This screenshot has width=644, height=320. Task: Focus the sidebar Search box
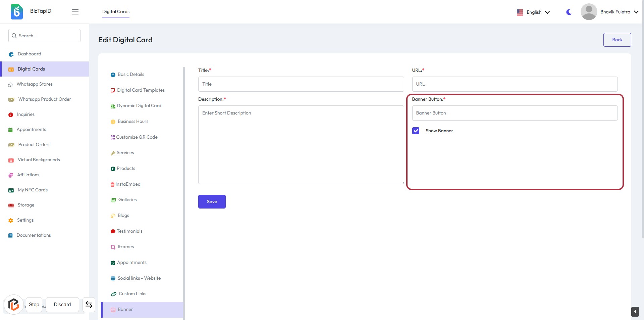tap(44, 36)
